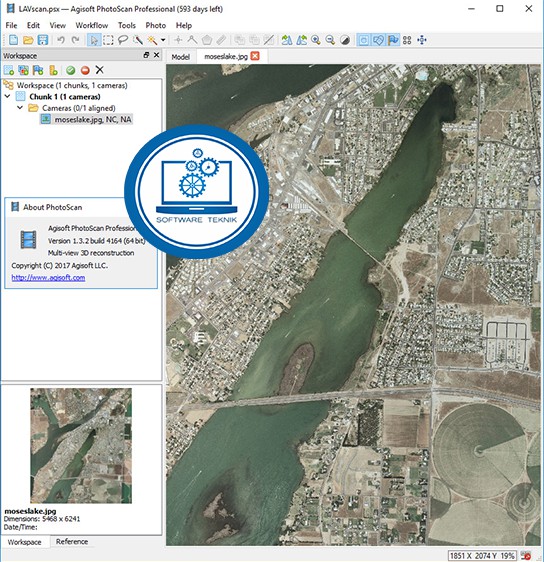The width and height of the screenshot is (544, 562).
Task: Enable selected cameras with green check
Action: pos(71,70)
